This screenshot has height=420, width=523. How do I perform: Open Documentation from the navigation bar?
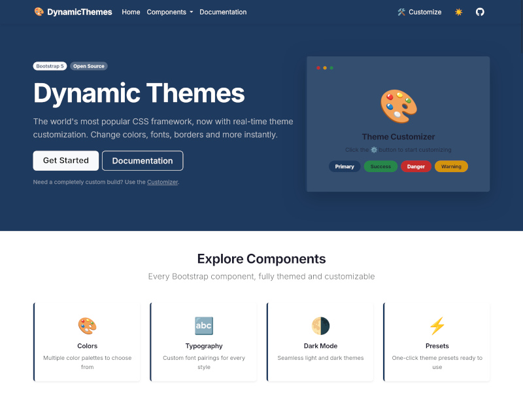coord(223,12)
